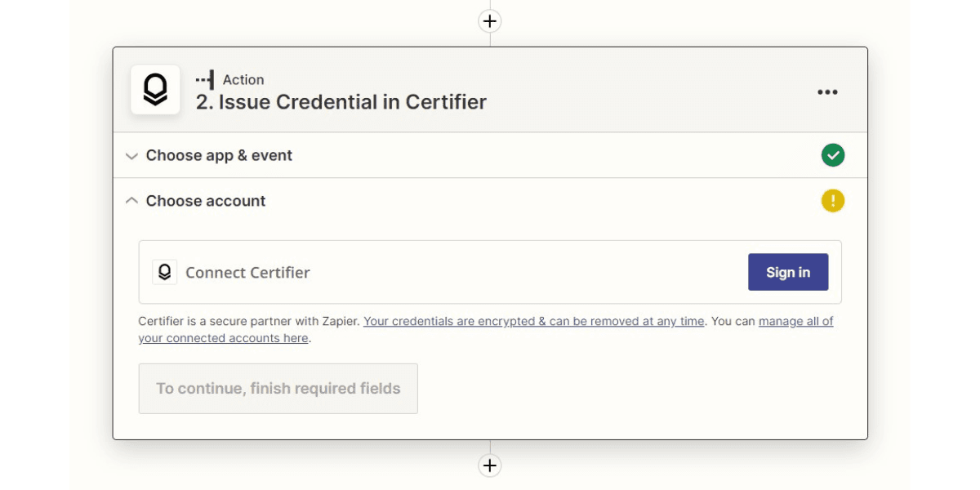
Task: Click the action step type icon
Action: pos(205,80)
